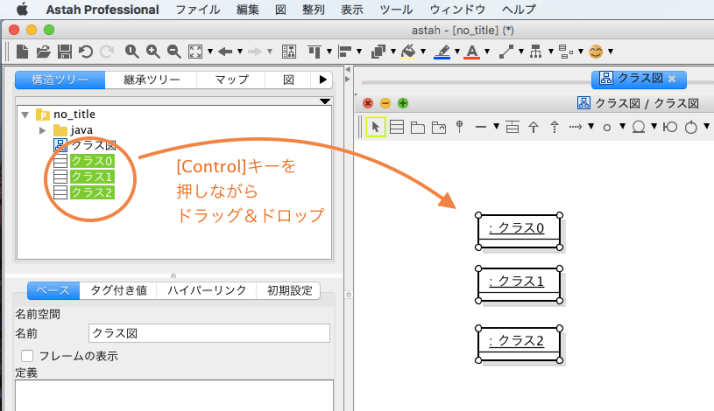Select クラス1 in the structure tree
The image size is (714, 411).
pyautogui.click(x=92, y=176)
